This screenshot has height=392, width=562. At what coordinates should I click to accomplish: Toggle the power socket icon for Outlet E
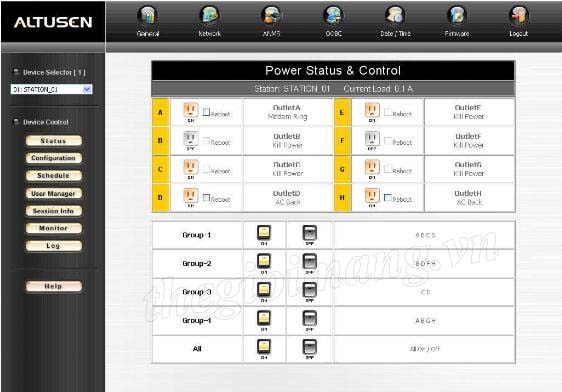point(372,110)
